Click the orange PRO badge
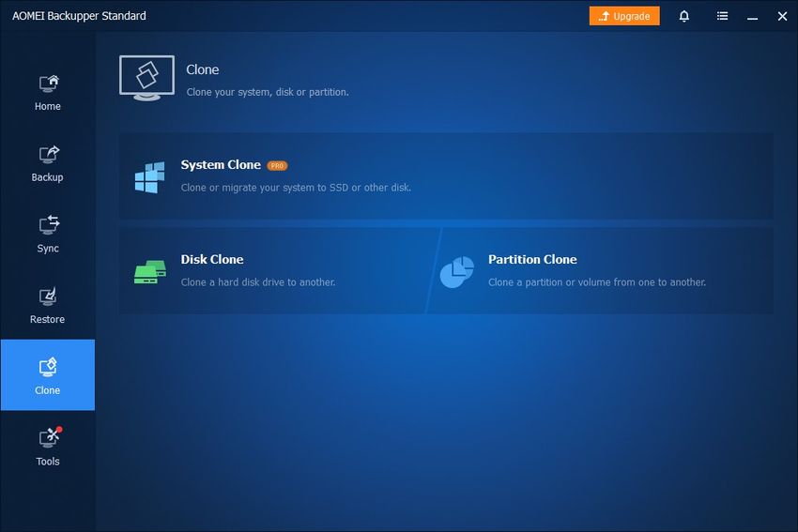Image resolution: width=798 pixels, height=532 pixels. [277, 165]
